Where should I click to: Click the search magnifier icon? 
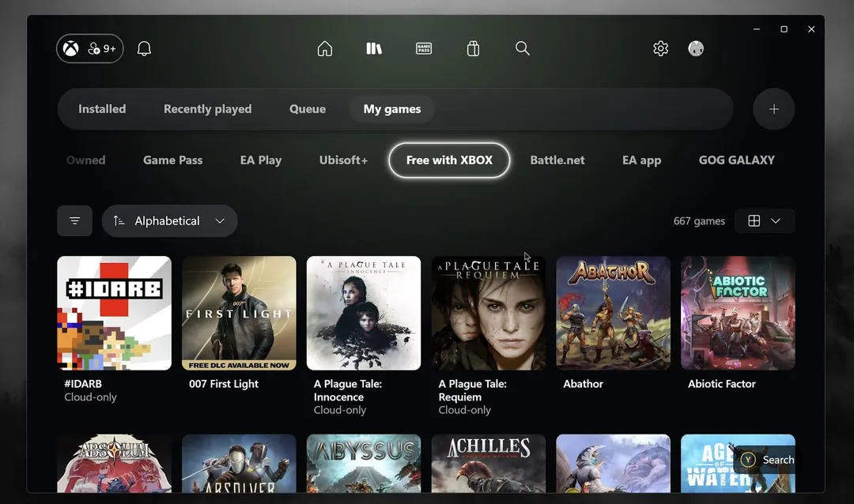523,48
